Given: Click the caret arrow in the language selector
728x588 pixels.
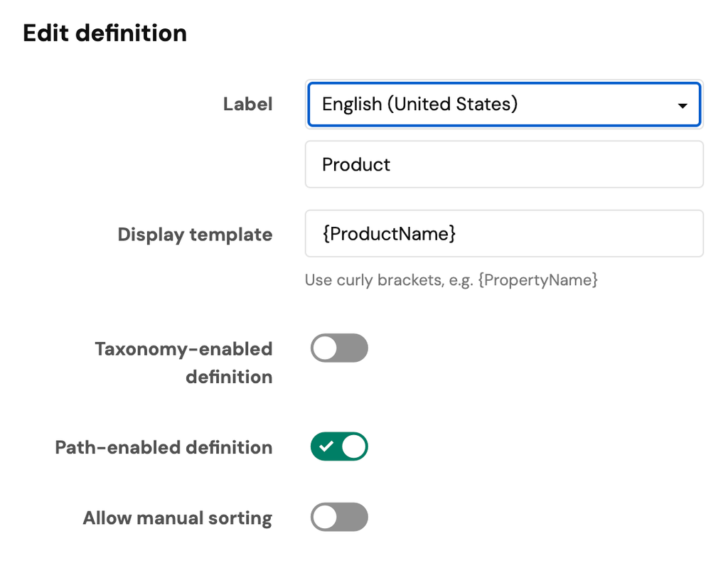Looking at the screenshot, I should (x=682, y=106).
